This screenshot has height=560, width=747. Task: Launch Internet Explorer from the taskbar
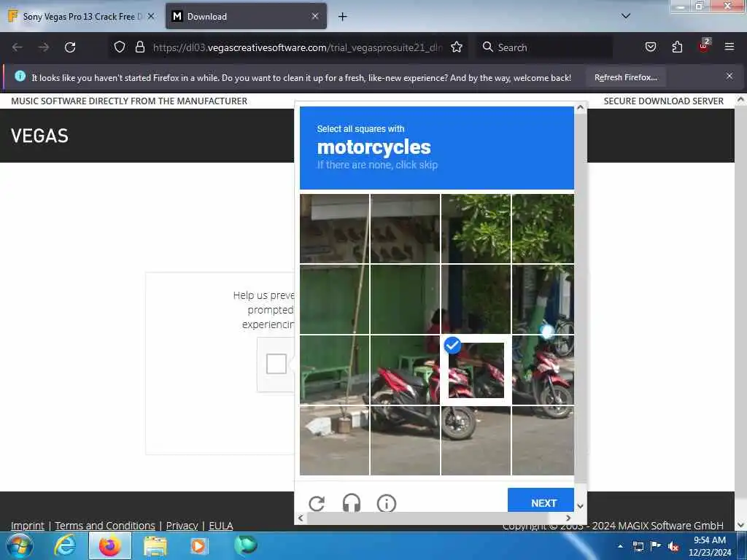pyautogui.click(x=65, y=545)
